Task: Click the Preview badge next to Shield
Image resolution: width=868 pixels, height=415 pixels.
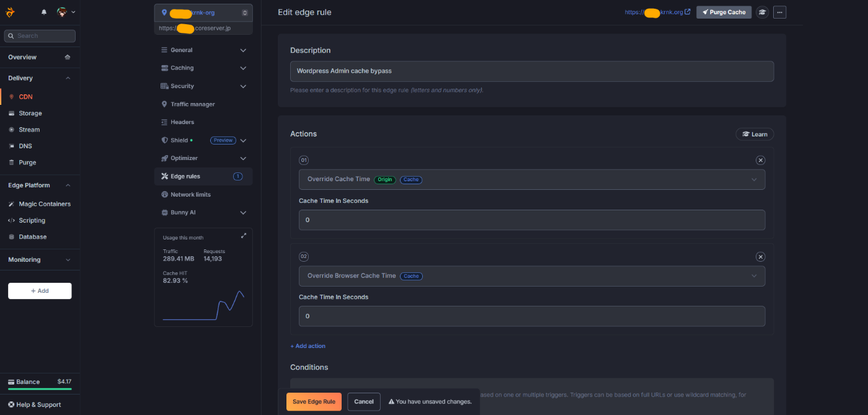Action: click(223, 141)
